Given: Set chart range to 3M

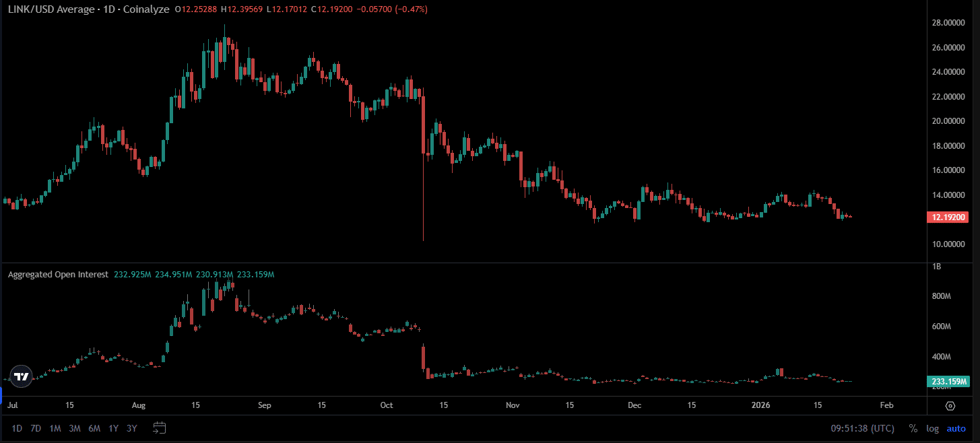Looking at the screenshot, I should click(x=75, y=428).
